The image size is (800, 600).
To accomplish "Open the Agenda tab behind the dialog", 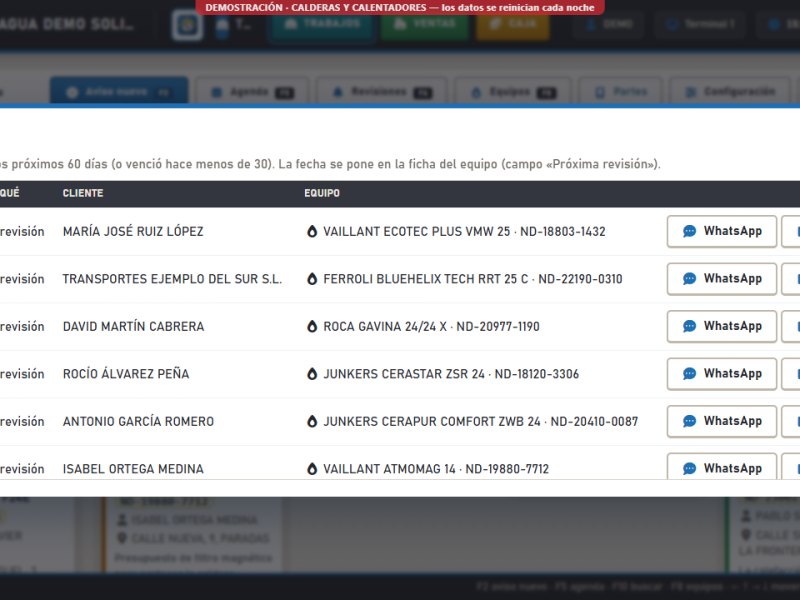I will coord(252,92).
